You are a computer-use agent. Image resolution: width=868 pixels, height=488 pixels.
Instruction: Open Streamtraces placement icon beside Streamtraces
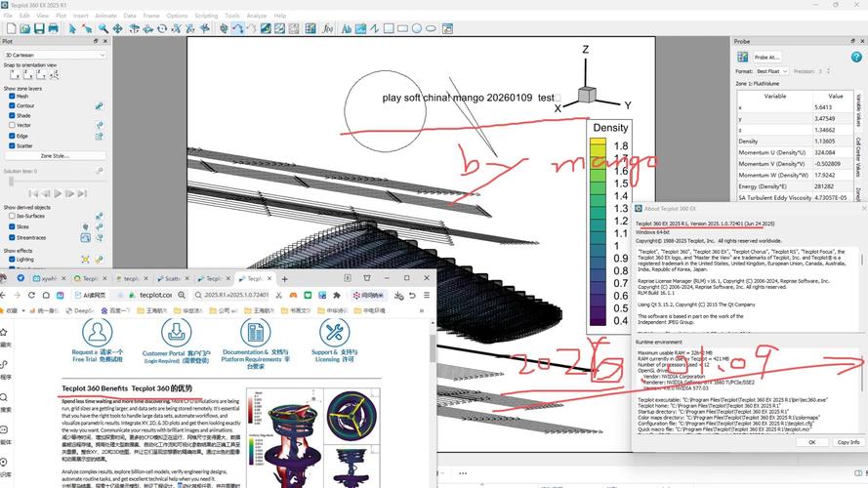point(85,237)
